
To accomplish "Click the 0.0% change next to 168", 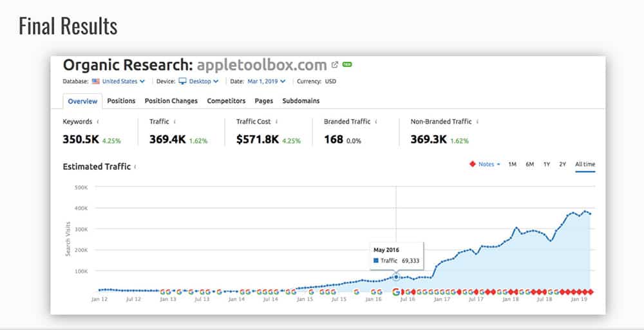I will pyautogui.click(x=354, y=141).
